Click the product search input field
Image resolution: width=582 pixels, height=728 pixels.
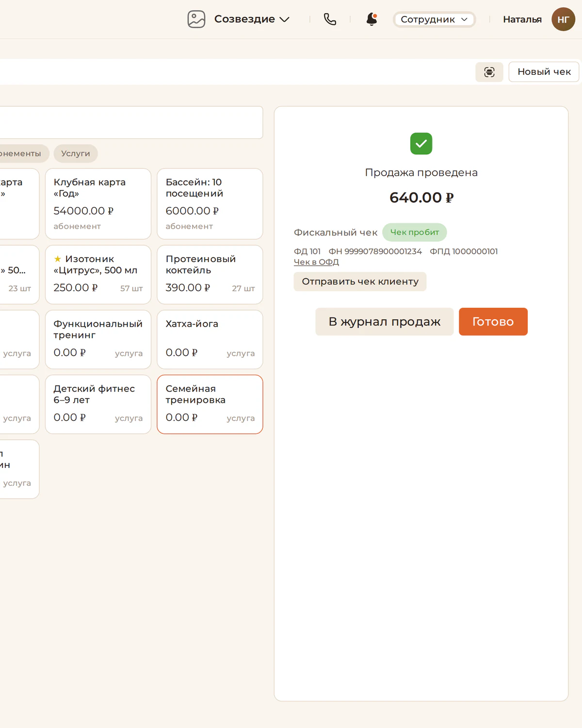pyautogui.click(x=131, y=122)
